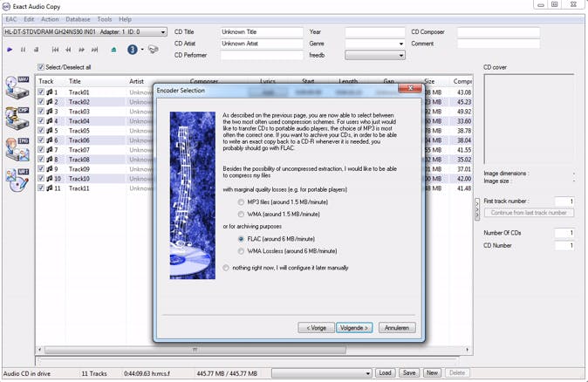Click the music note icon on track 11
This screenshot has height=382, width=588.
[50, 188]
